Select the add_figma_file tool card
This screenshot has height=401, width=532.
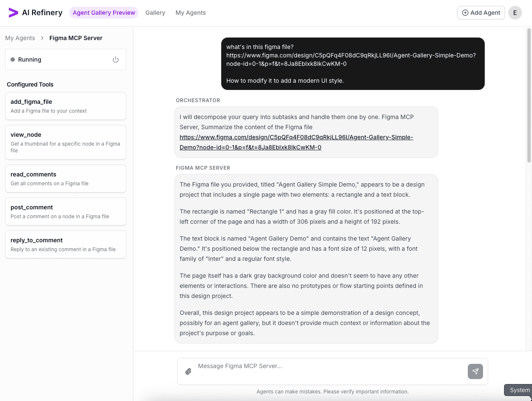click(65, 106)
